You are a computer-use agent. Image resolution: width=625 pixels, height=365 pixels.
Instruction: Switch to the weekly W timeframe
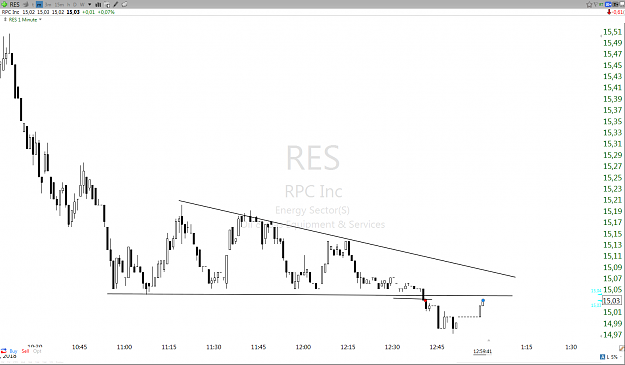point(82,4)
